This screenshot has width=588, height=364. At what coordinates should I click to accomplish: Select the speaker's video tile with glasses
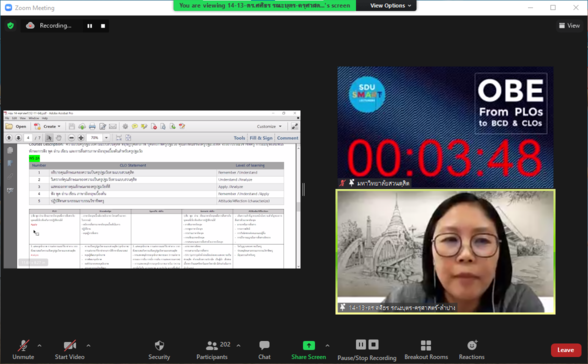[x=446, y=252]
